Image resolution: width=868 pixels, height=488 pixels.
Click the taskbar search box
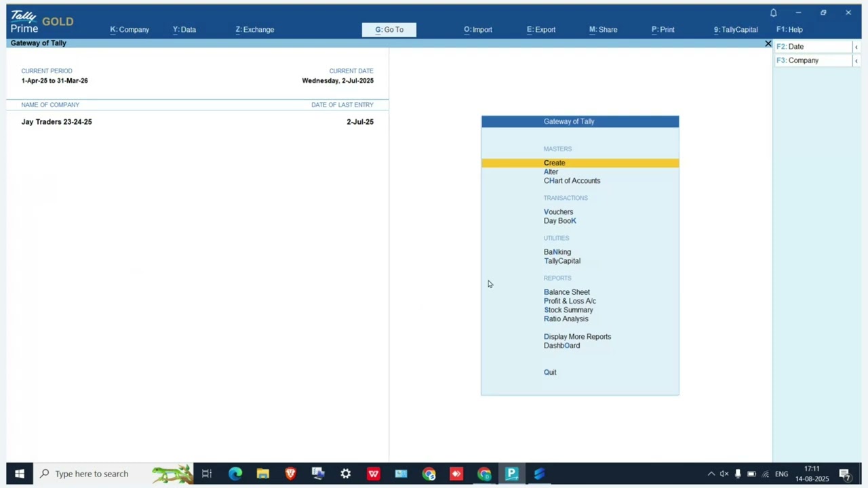click(x=113, y=474)
